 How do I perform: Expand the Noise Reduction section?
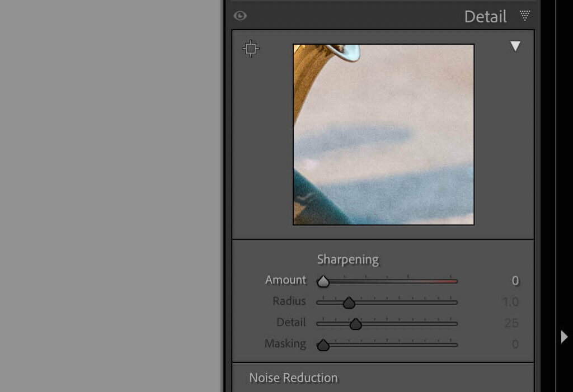click(293, 378)
